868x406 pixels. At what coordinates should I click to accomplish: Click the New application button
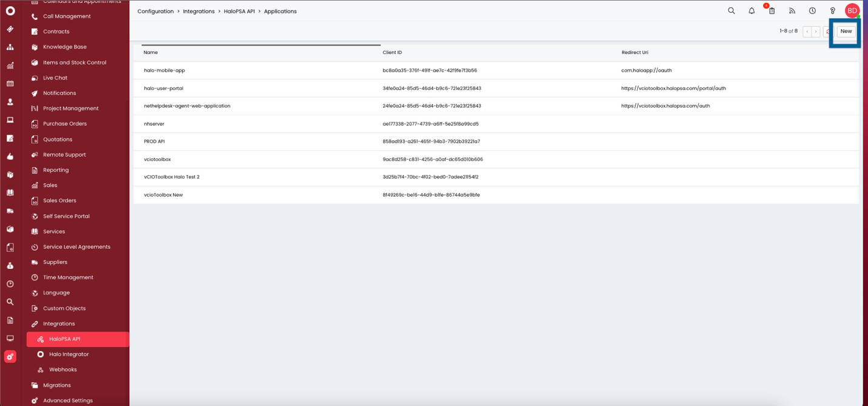point(846,32)
